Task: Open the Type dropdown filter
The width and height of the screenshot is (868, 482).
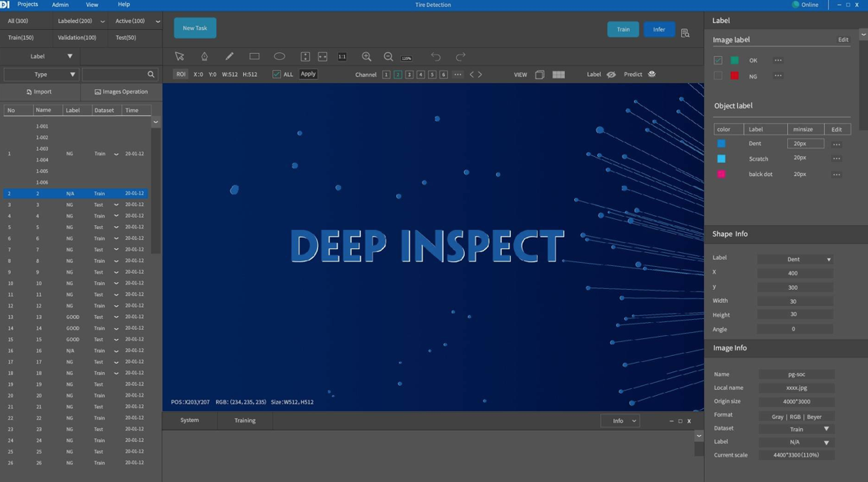Action: click(x=42, y=75)
